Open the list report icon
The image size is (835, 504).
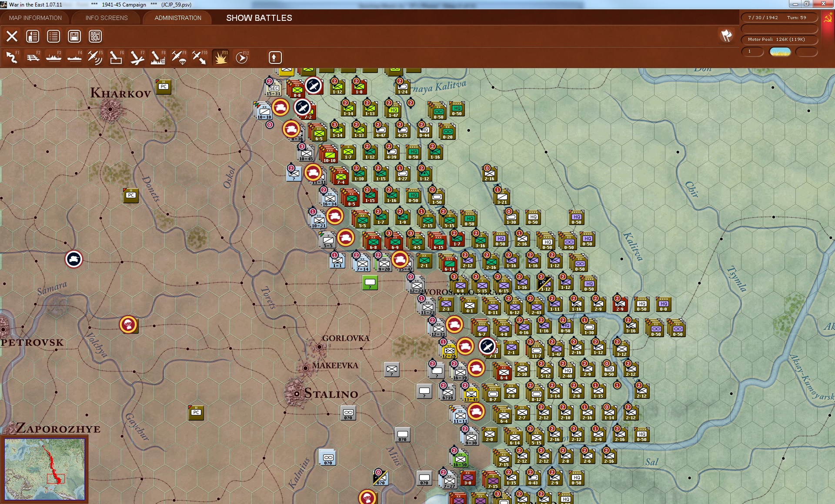tap(53, 36)
